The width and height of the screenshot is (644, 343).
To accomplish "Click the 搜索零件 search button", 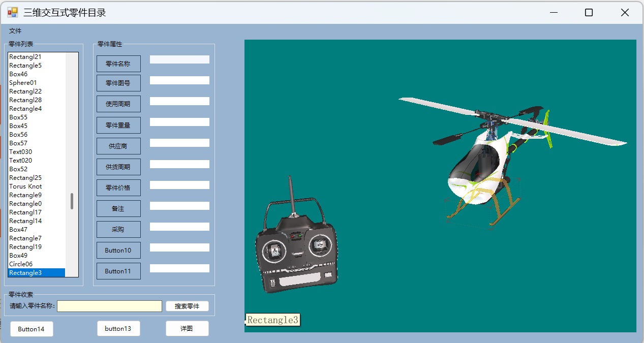I will (187, 306).
